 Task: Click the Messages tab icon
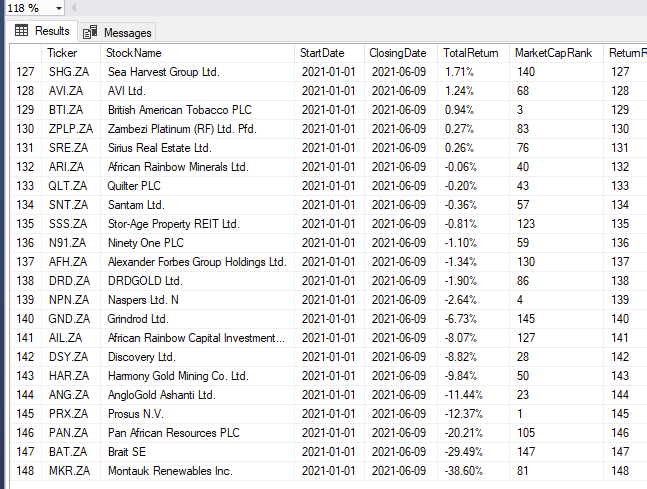point(90,32)
